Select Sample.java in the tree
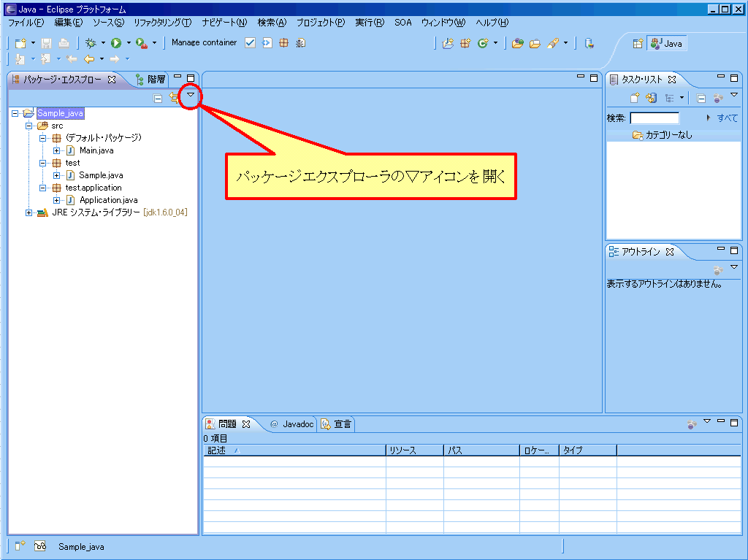The width and height of the screenshot is (748, 560). coord(101,175)
